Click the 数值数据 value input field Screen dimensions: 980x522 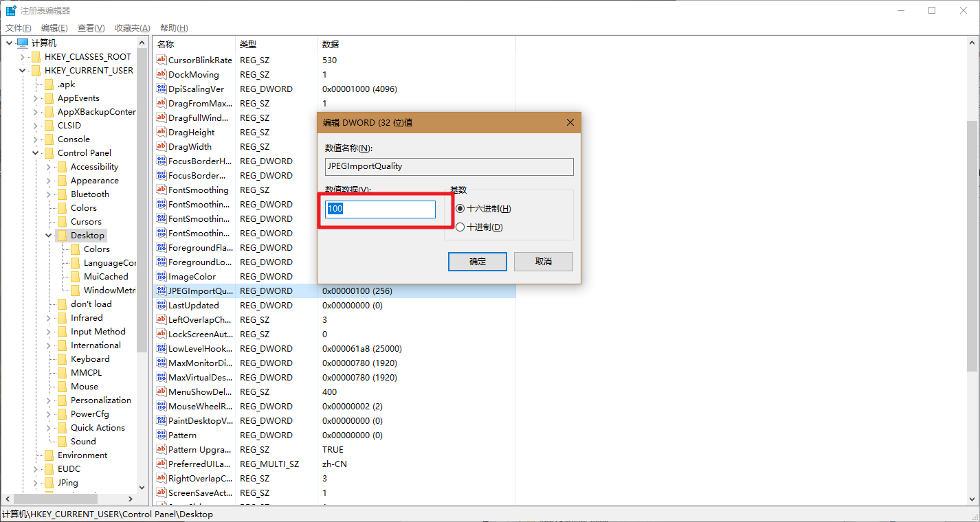click(x=381, y=209)
